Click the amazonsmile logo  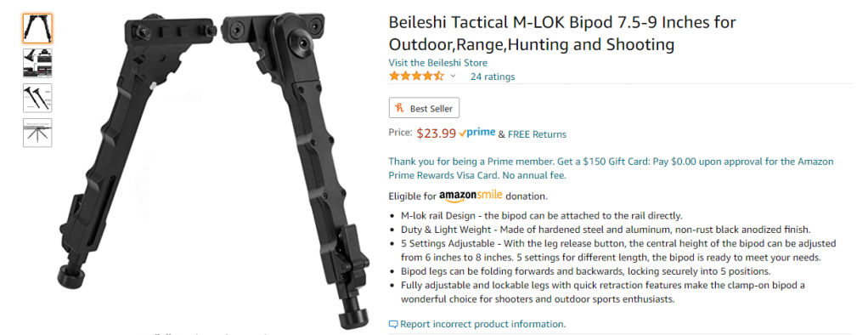pyautogui.click(x=471, y=196)
